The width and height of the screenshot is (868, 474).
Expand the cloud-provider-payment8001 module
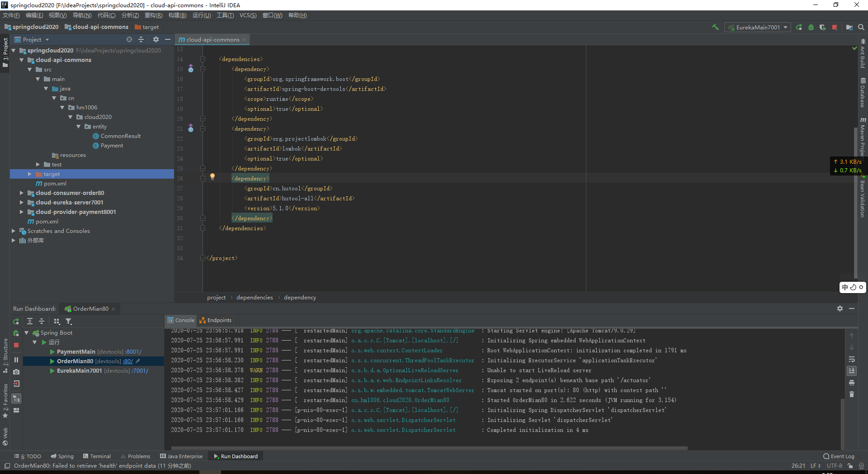[x=22, y=212]
